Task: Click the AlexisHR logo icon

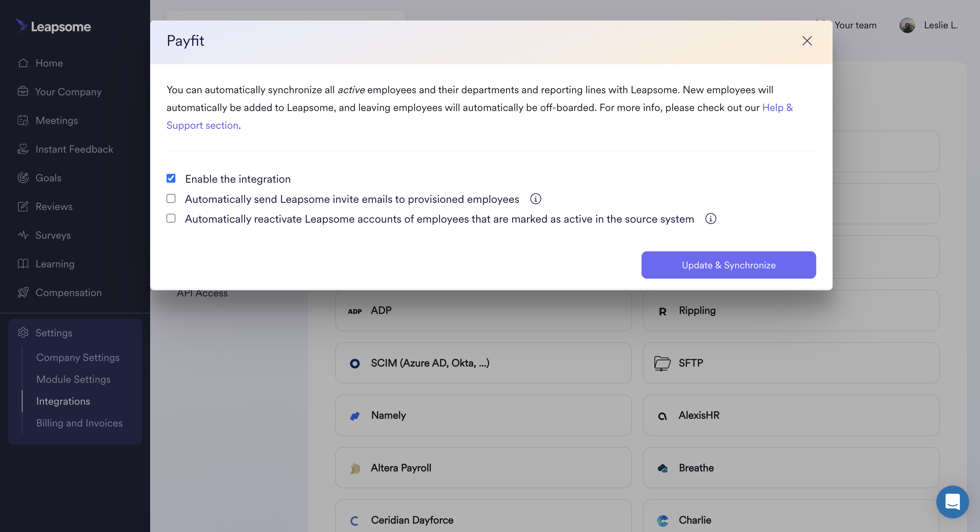Action: tap(662, 416)
